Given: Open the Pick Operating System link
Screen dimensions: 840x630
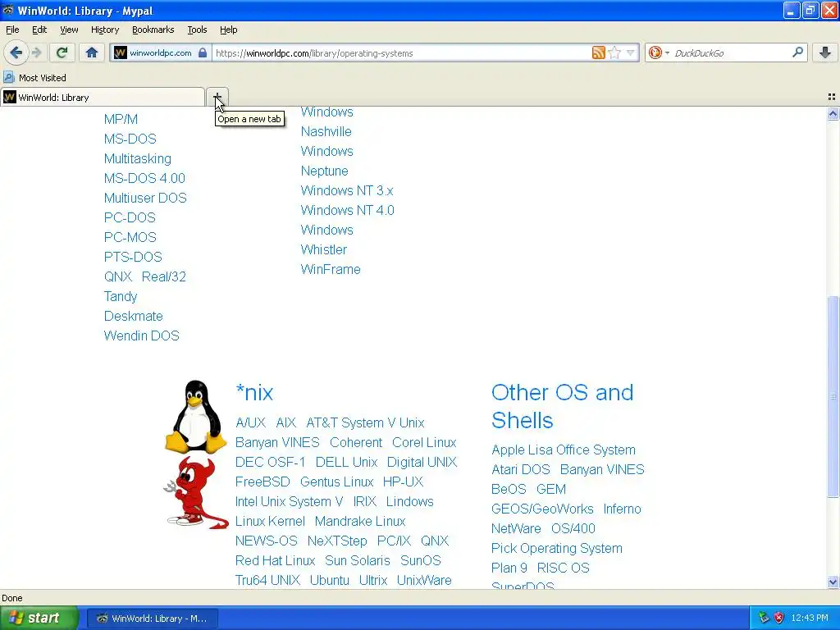Looking at the screenshot, I should [x=557, y=549].
